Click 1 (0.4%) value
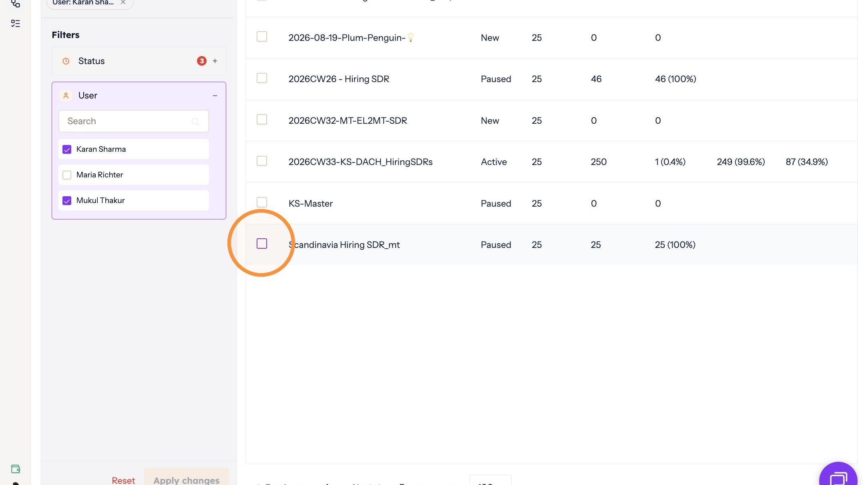The height and width of the screenshot is (485, 868). pos(670,162)
